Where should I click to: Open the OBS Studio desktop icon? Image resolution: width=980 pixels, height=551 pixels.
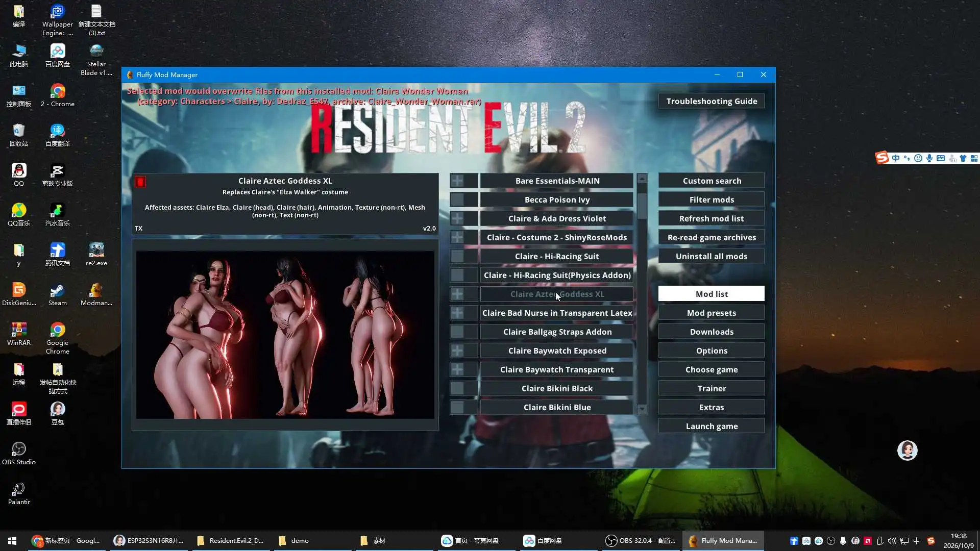click(19, 454)
